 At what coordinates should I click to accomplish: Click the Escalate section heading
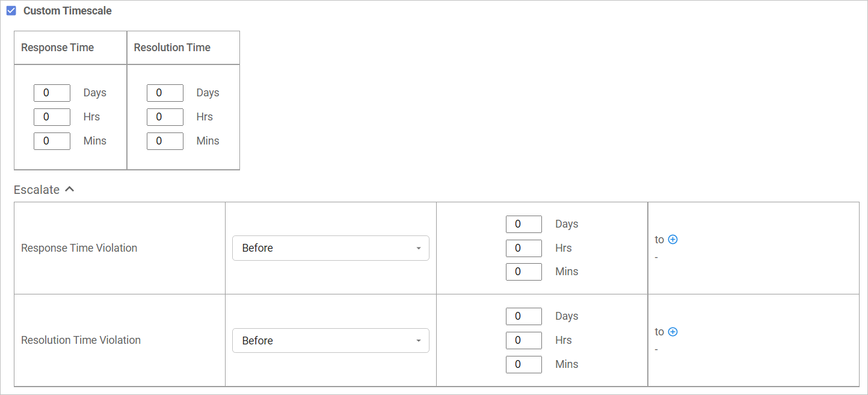[37, 190]
